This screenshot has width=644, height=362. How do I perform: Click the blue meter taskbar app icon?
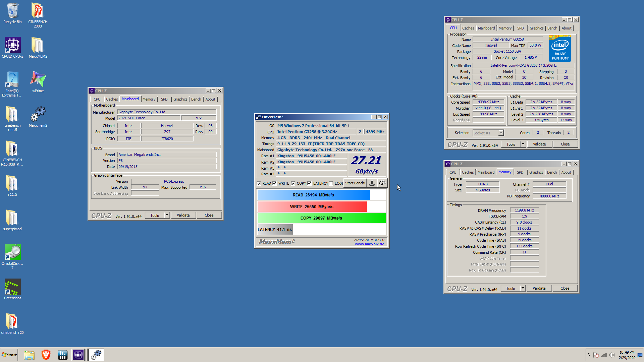(63, 355)
